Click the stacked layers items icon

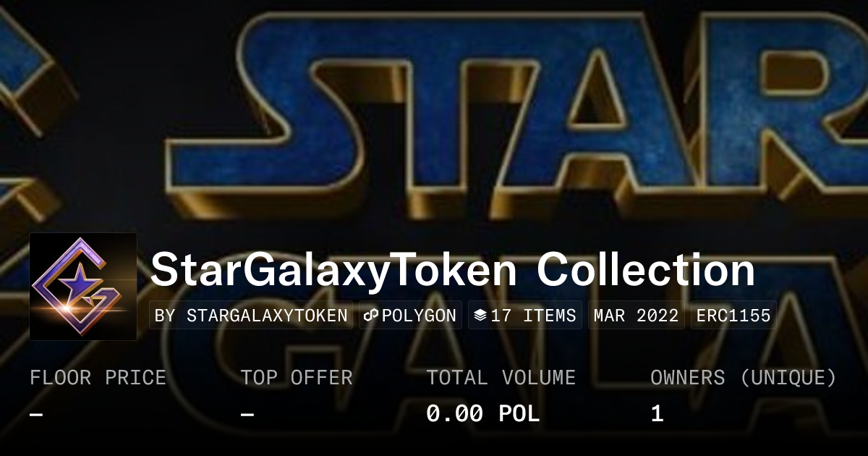tap(480, 316)
